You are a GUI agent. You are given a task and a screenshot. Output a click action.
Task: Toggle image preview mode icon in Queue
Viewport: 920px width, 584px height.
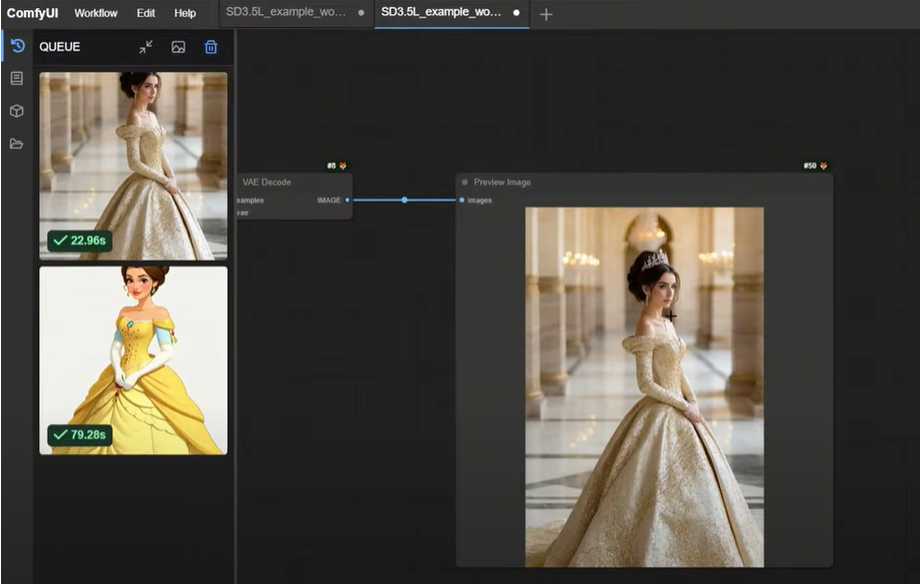(178, 47)
